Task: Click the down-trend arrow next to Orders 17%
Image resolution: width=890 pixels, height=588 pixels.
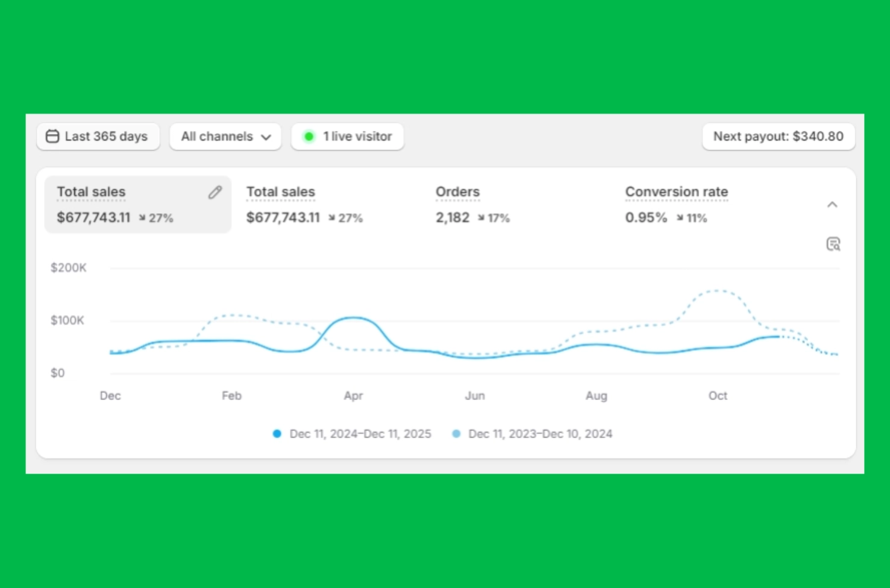Action: coord(481,218)
